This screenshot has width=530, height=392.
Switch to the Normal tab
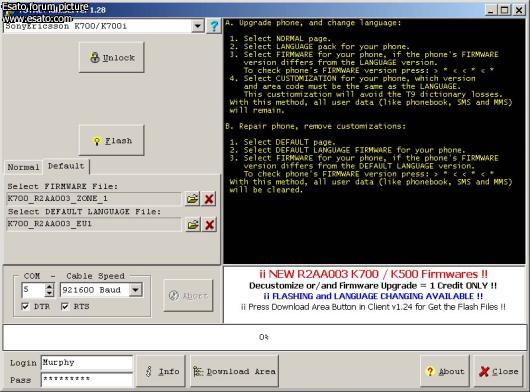coord(23,167)
